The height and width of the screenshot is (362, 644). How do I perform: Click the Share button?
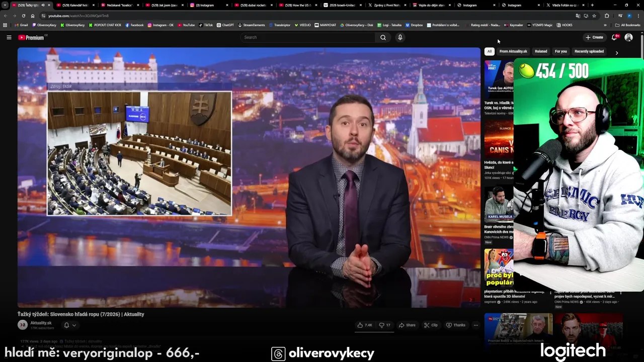(x=407, y=325)
